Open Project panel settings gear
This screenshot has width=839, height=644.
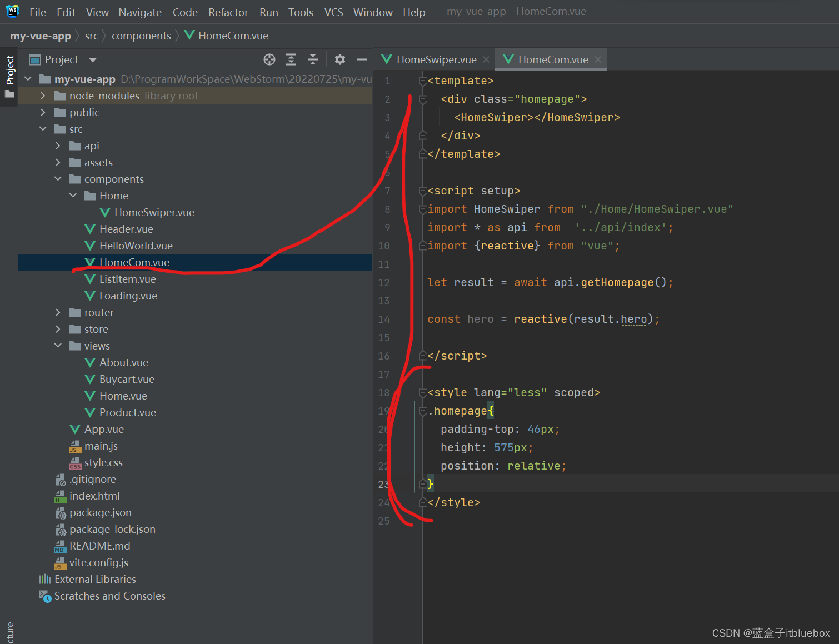[x=340, y=59]
